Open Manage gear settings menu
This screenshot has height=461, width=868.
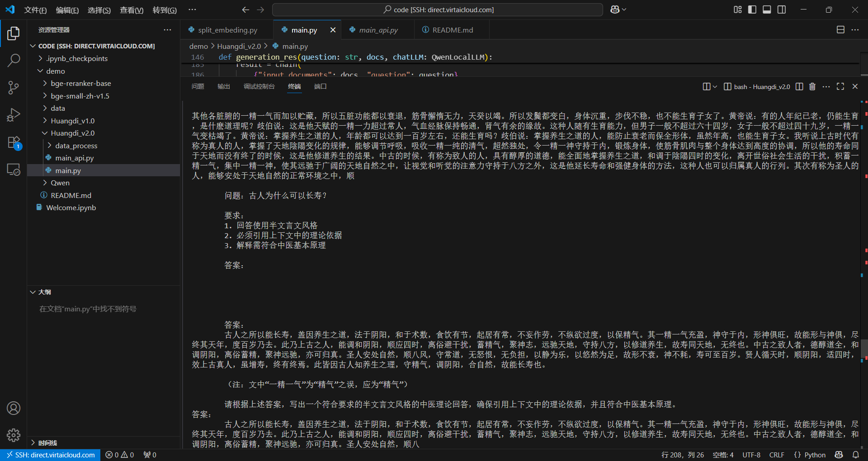(14, 435)
